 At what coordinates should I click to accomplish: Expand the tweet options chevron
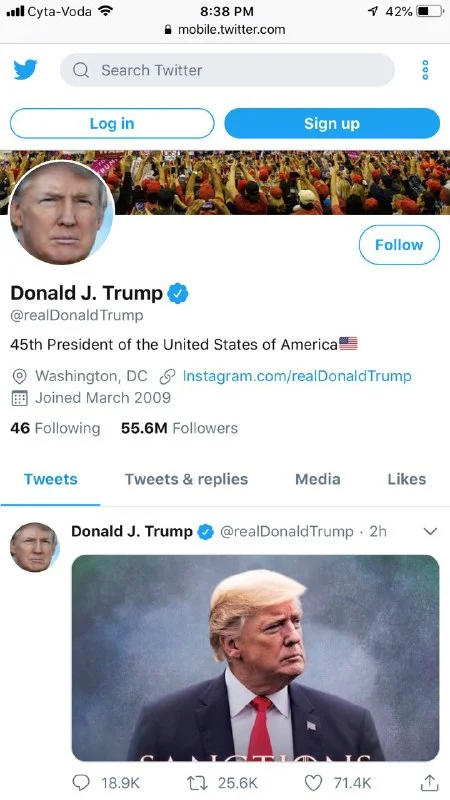pyautogui.click(x=430, y=532)
